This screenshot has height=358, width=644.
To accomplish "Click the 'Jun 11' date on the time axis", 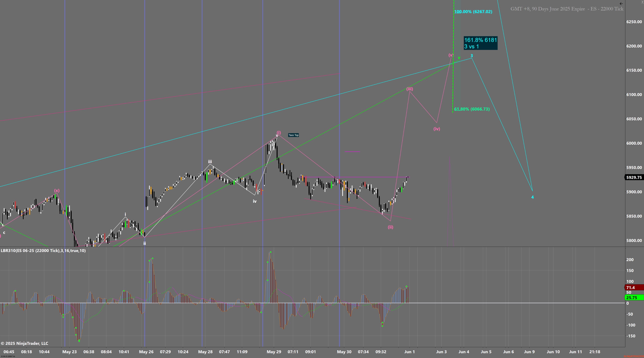I will pos(576,352).
